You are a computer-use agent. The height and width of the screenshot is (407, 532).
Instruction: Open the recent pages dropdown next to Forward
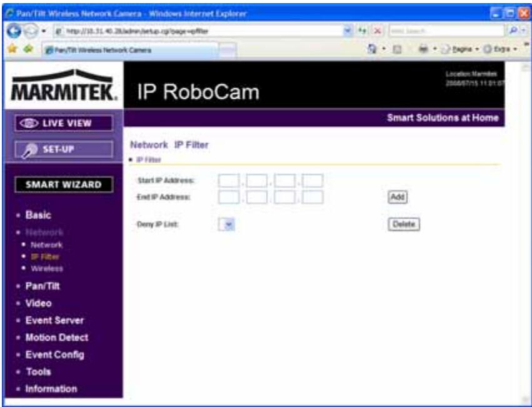[44, 31]
